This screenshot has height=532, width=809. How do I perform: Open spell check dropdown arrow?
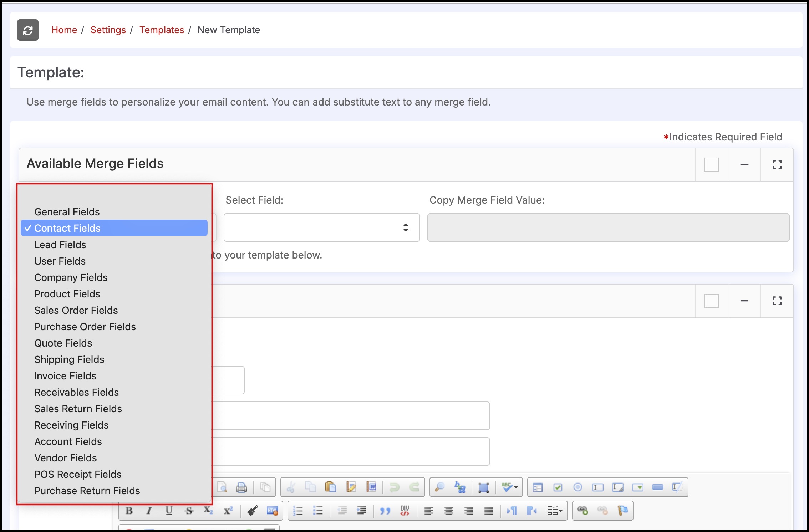pyautogui.click(x=516, y=487)
